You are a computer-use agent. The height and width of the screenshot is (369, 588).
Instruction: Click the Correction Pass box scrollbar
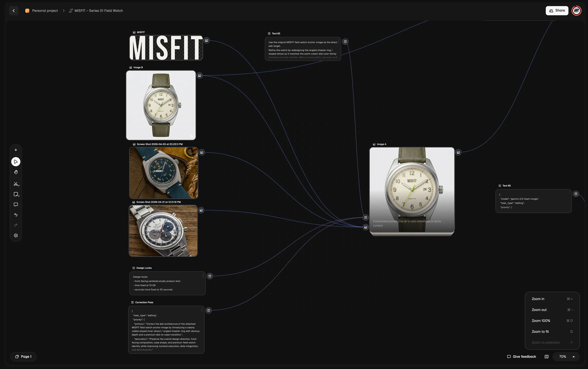click(x=202, y=310)
